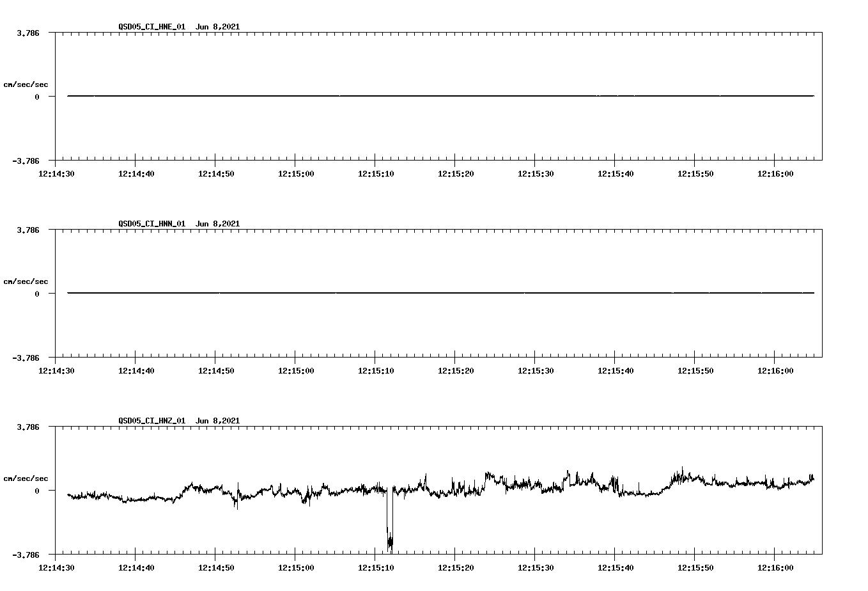
Task: Click 12:15:30 time label on HNZ plot
Action: (x=535, y=568)
